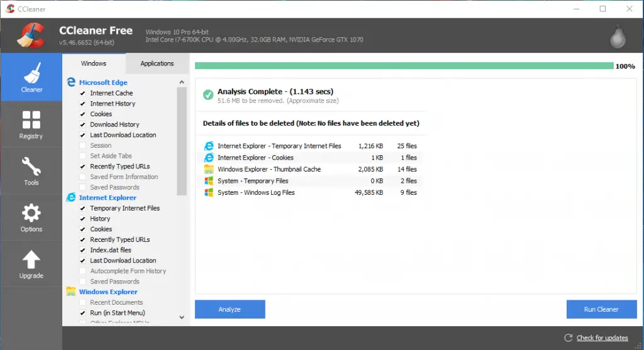This screenshot has height=350, width=644.
Task: Toggle Last Download Location under Internet Explorer
Action: click(82, 261)
